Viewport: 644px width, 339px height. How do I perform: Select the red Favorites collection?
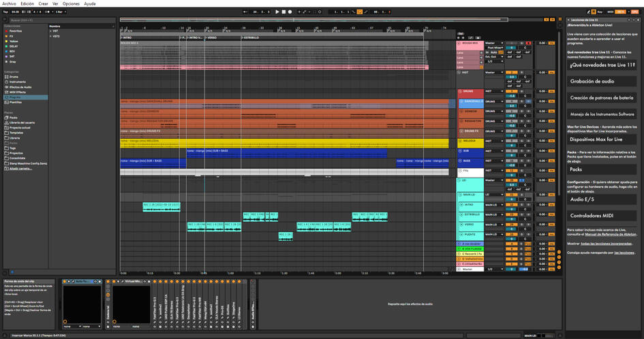coord(15,31)
